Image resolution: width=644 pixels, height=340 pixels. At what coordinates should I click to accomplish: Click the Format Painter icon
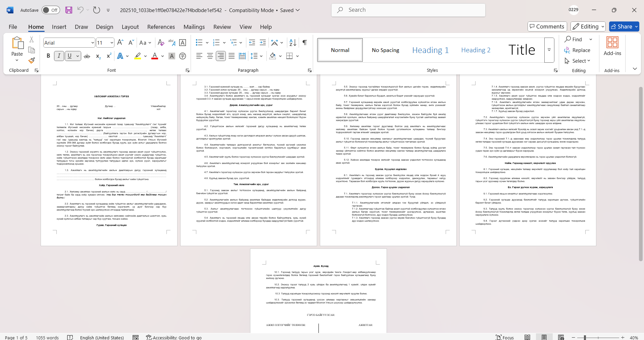point(32,60)
